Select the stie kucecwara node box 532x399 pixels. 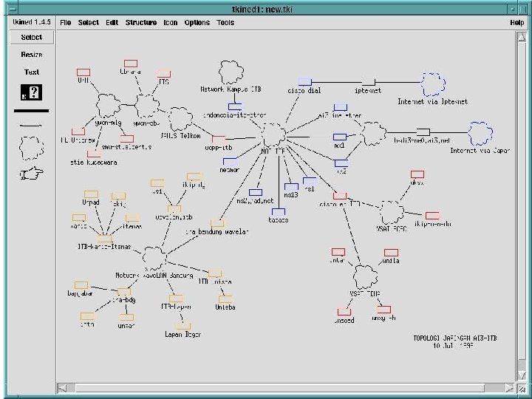pyautogui.click(x=94, y=154)
